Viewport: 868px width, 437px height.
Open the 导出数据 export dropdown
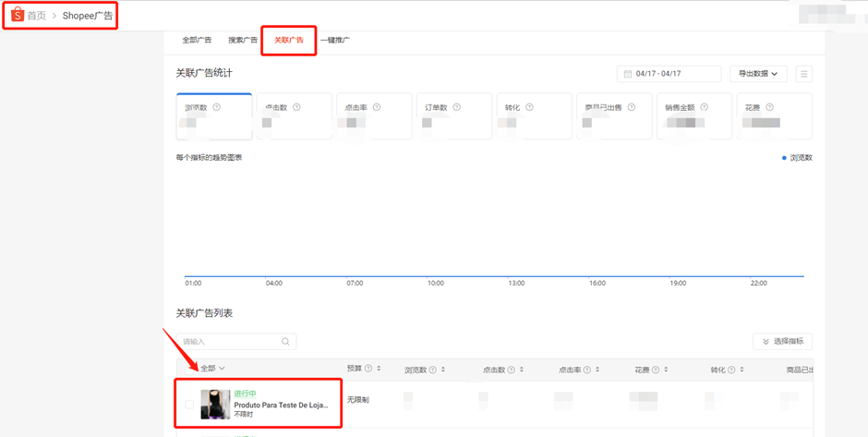(758, 74)
